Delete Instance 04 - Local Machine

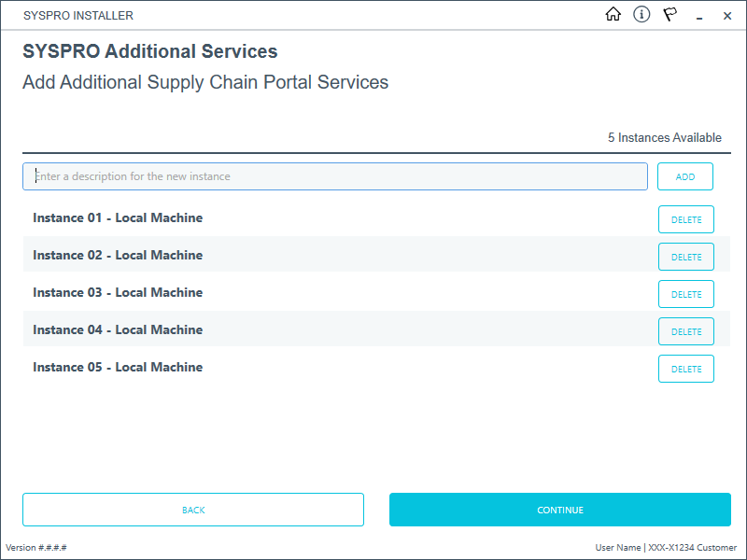[686, 331]
